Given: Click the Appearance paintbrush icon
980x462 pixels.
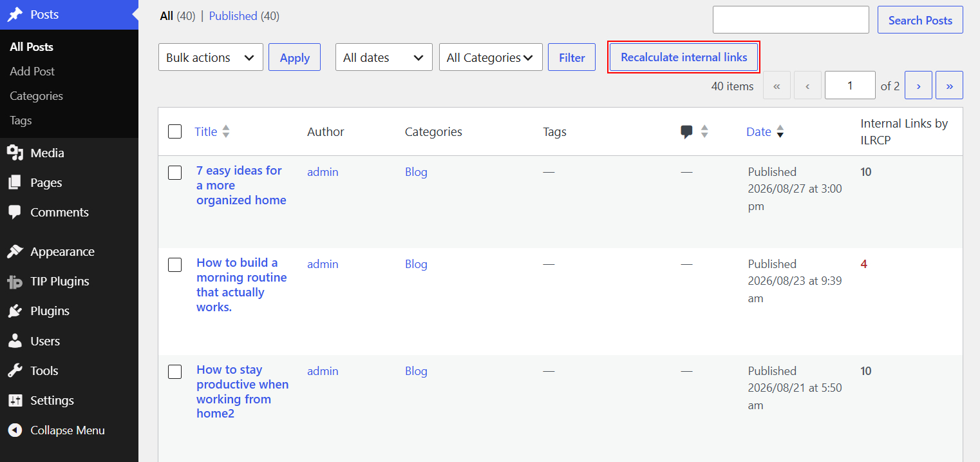Looking at the screenshot, I should 15,251.
